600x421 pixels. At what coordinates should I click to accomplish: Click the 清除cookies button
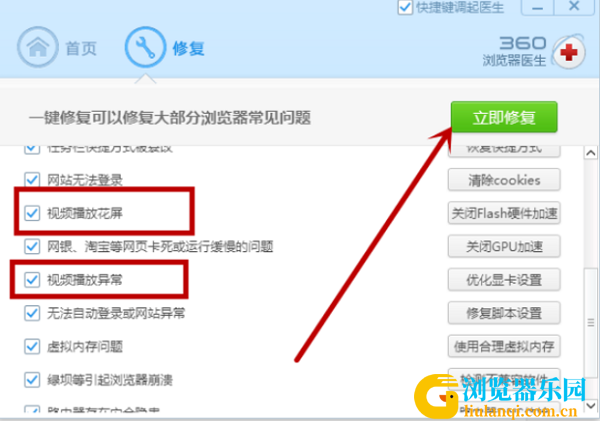[504, 180]
